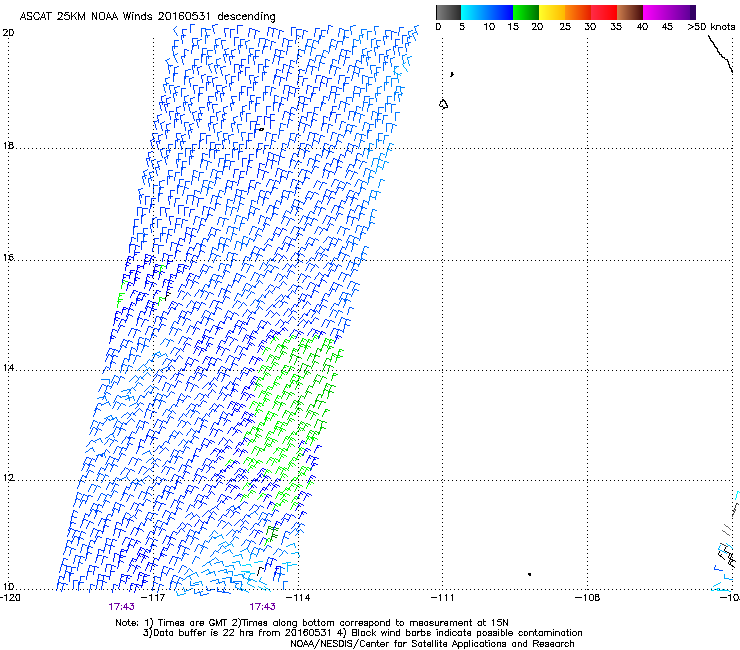
Task: Click the island outline near -111 below latitude 20
Action: 443,104
